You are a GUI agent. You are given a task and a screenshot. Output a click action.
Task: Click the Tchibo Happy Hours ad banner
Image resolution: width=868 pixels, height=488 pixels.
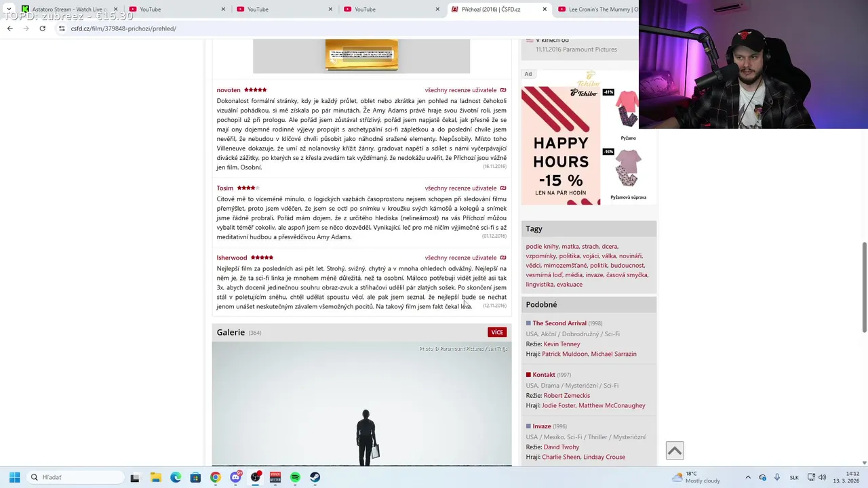[x=561, y=146]
